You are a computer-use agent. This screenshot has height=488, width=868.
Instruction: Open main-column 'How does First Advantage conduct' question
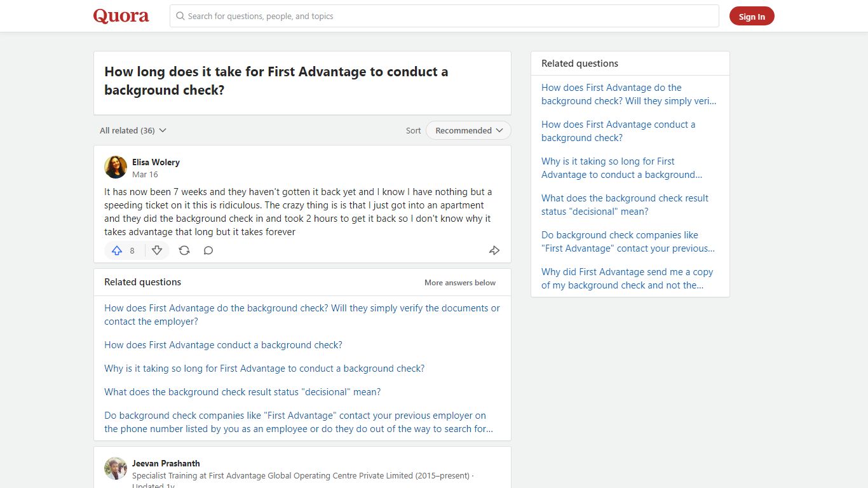point(223,345)
